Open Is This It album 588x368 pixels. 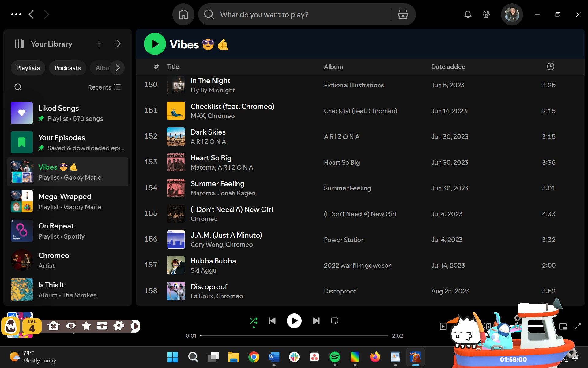[x=67, y=289]
